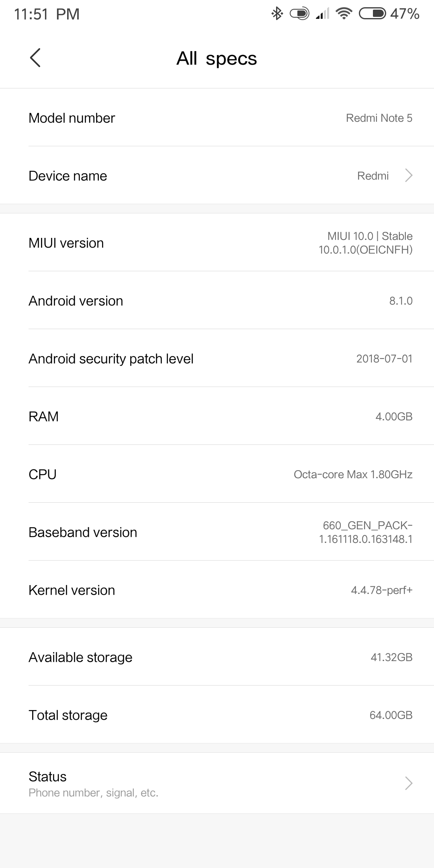Tap the cellular signal bars icon
This screenshot has height=868, width=434.
click(322, 14)
